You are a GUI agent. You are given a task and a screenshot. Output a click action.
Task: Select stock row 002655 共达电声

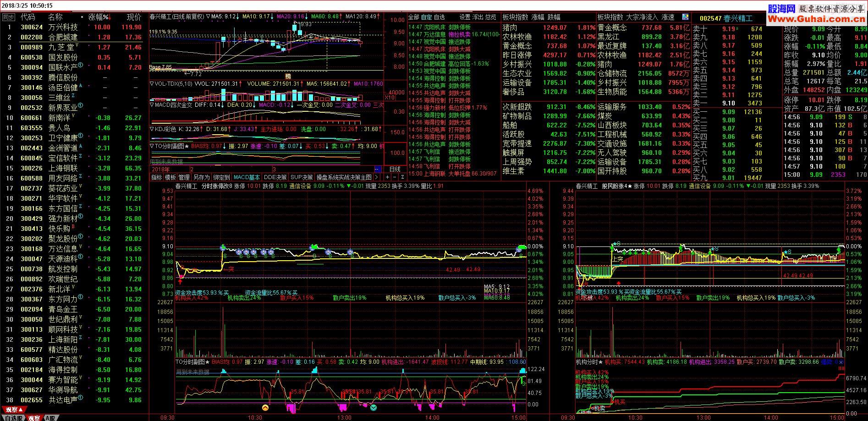[x=74, y=400]
